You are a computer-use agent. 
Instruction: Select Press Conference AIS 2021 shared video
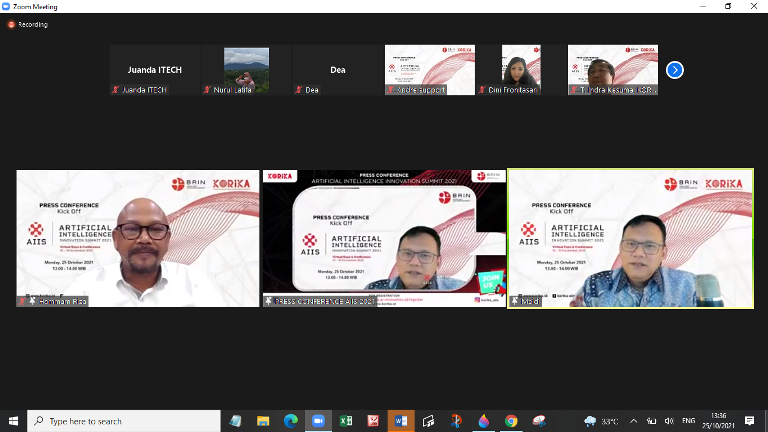point(384,239)
